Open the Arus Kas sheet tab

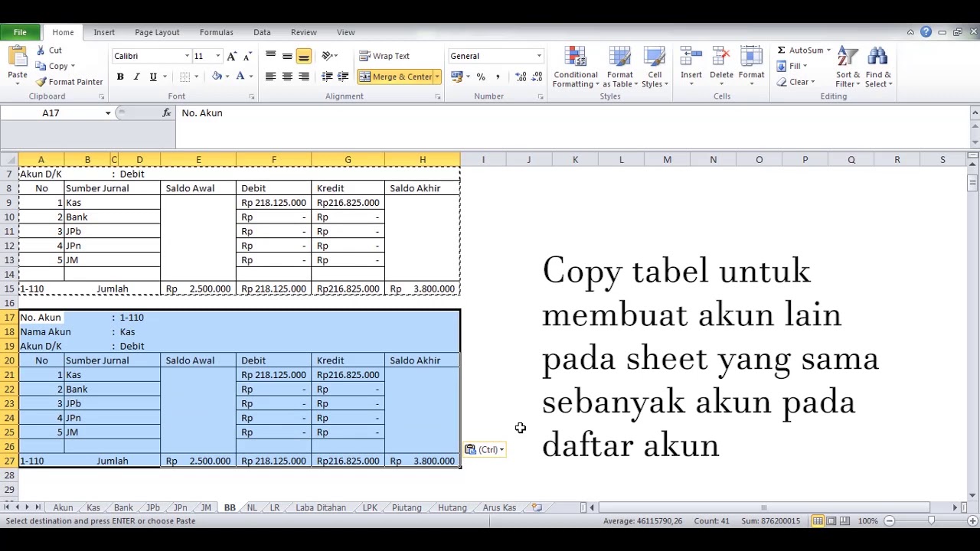coord(499,507)
